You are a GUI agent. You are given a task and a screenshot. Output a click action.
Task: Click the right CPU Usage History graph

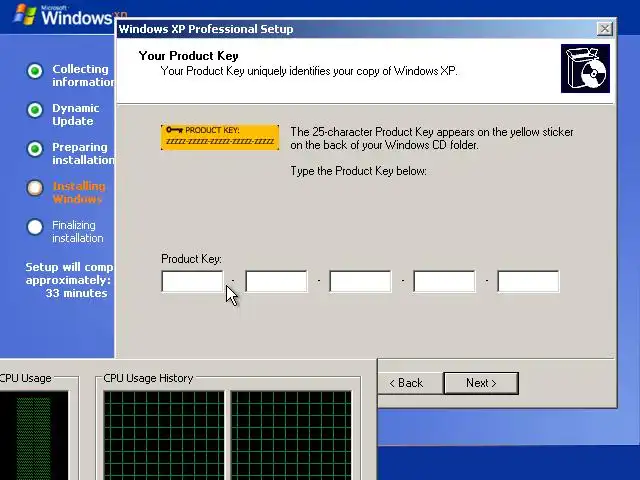tap(291, 435)
